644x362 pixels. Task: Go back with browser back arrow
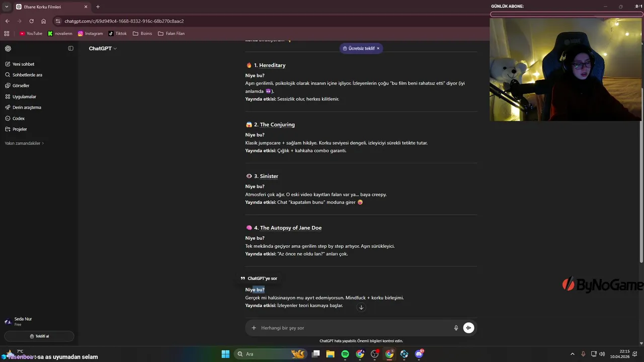pos(7,21)
